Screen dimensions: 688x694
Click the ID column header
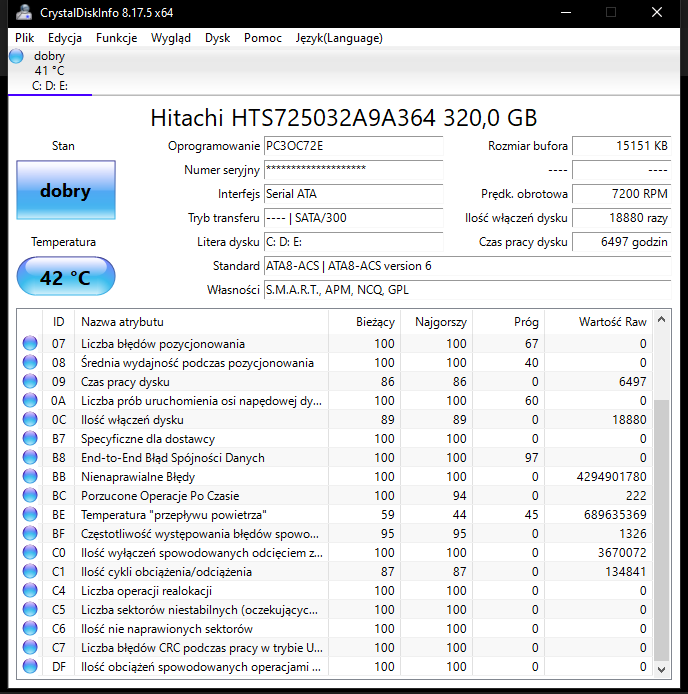click(x=58, y=322)
